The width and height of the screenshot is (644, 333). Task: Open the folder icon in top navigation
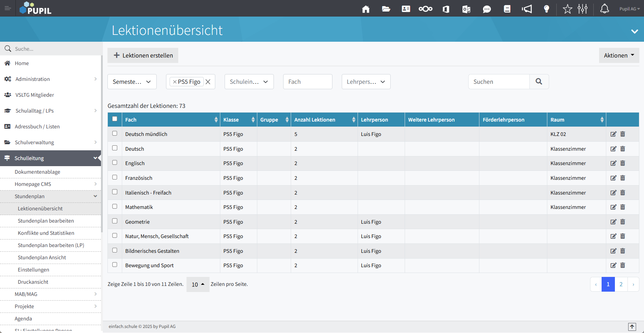click(x=386, y=9)
